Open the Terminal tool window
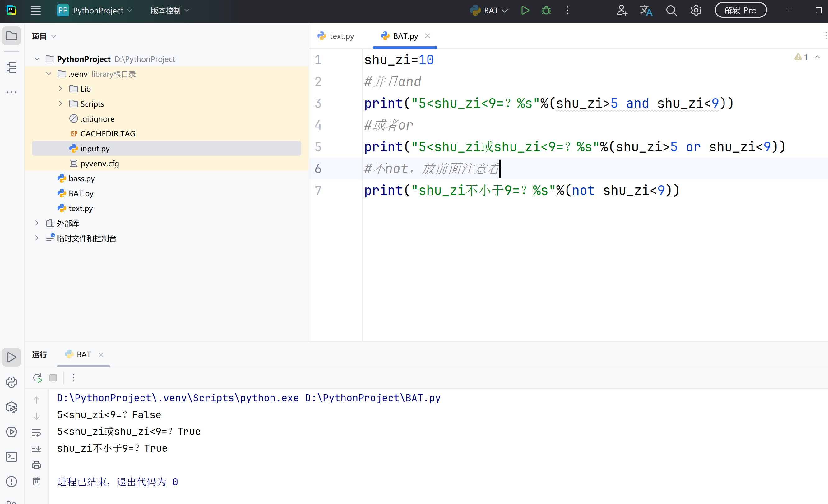The height and width of the screenshot is (504, 828). tap(12, 457)
